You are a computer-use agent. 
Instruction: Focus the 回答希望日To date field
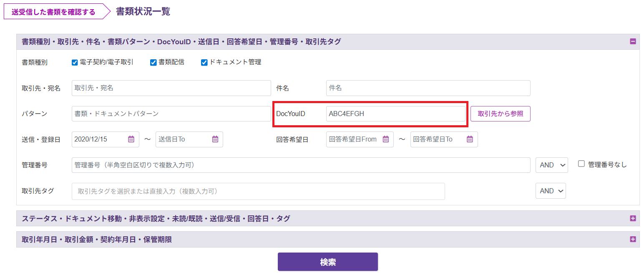444,139
